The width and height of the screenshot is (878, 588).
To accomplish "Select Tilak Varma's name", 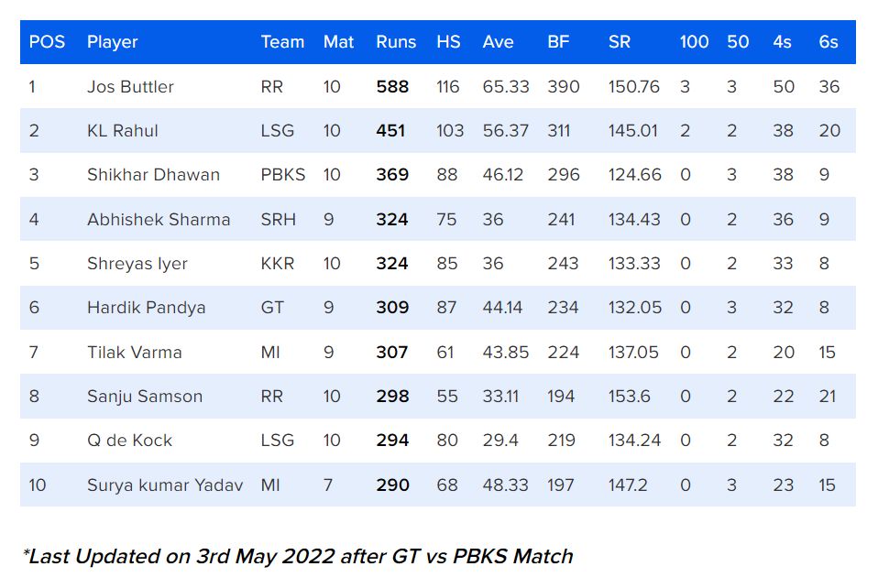I will [134, 353].
